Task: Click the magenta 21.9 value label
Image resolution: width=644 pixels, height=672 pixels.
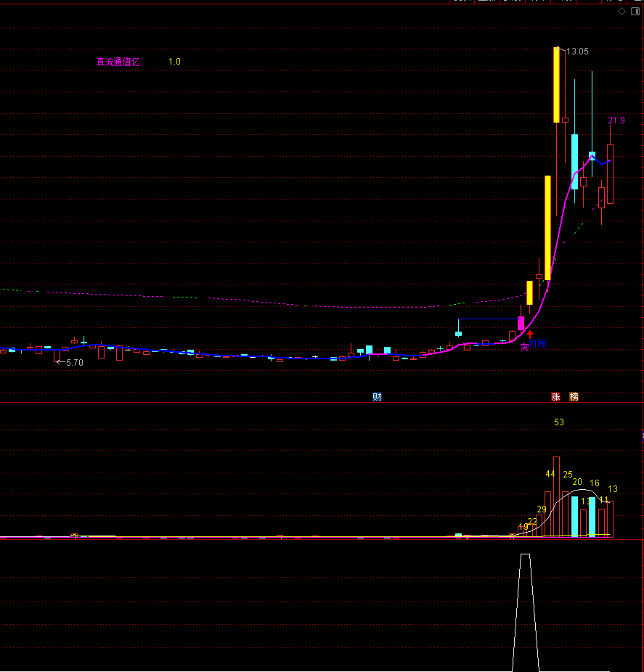Action: coord(616,120)
